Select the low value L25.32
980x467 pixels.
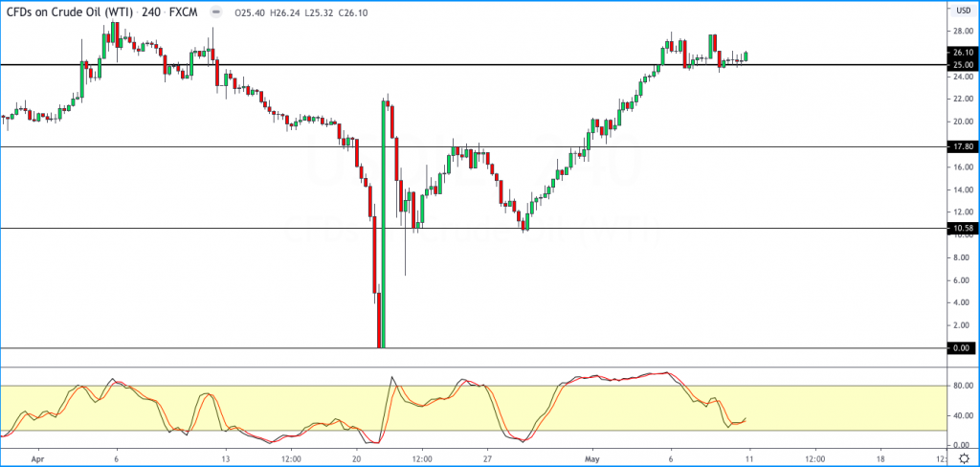click(319, 12)
